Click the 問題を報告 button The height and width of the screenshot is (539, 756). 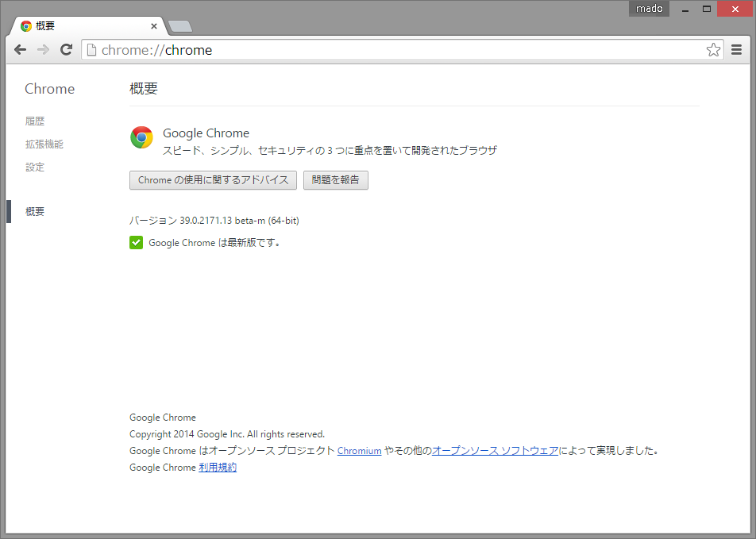[335, 180]
